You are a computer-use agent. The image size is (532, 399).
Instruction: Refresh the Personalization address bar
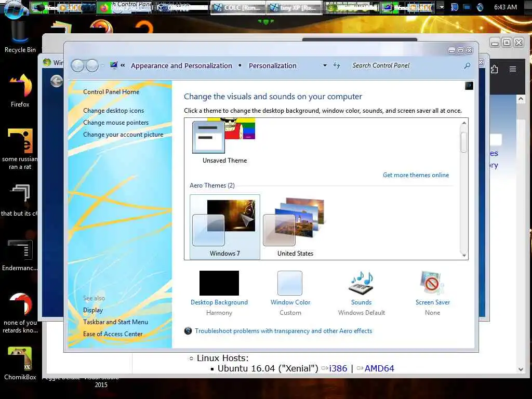point(337,65)
